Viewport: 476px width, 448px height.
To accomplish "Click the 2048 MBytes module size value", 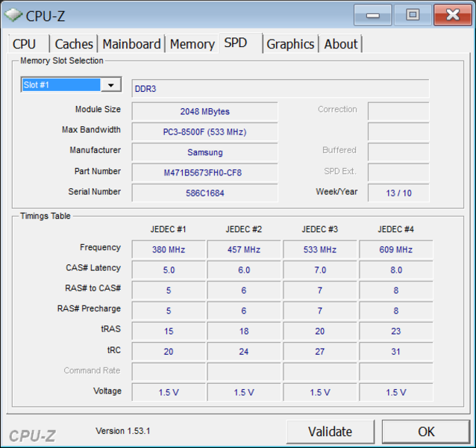I will [x=205, y=111].
